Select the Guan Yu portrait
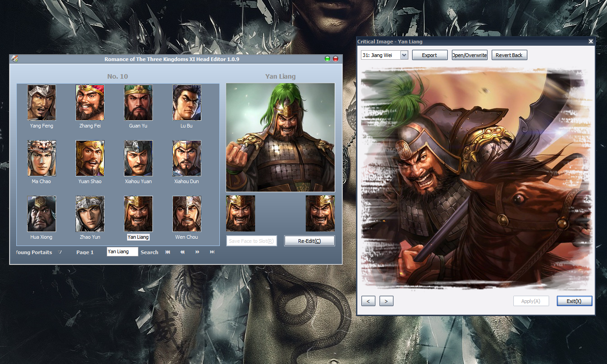Viewport: 607px width, 364px height. [x=138, y=102]
